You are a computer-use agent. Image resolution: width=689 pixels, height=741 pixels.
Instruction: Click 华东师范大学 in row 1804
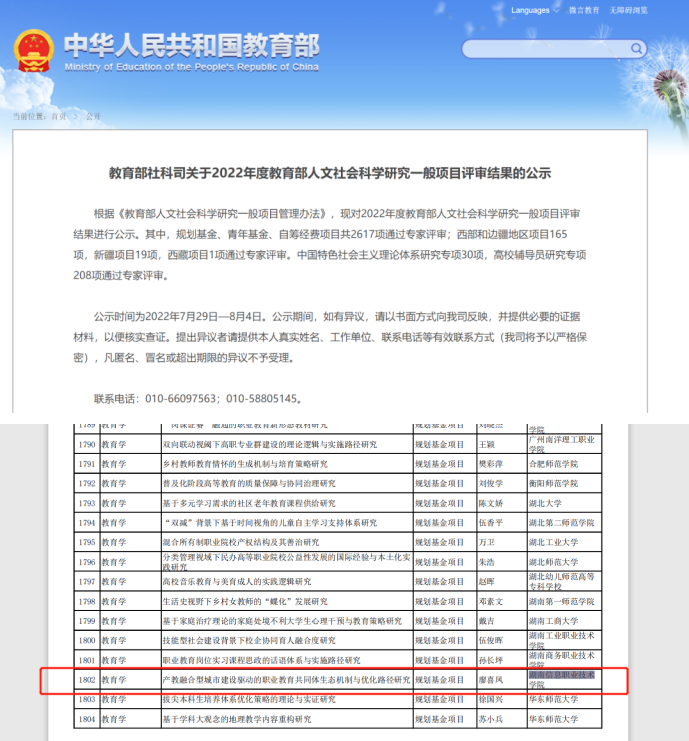coord(555,718)
